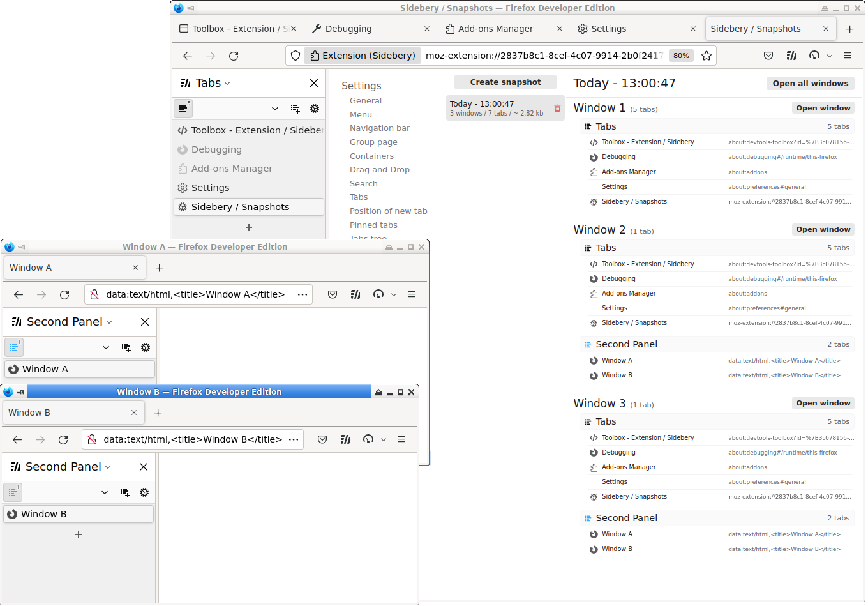Expand hidden panels chevron in Window B sidebar
Image resolution: width=868 pixels, height=606 pixels.
pos(105,492)
